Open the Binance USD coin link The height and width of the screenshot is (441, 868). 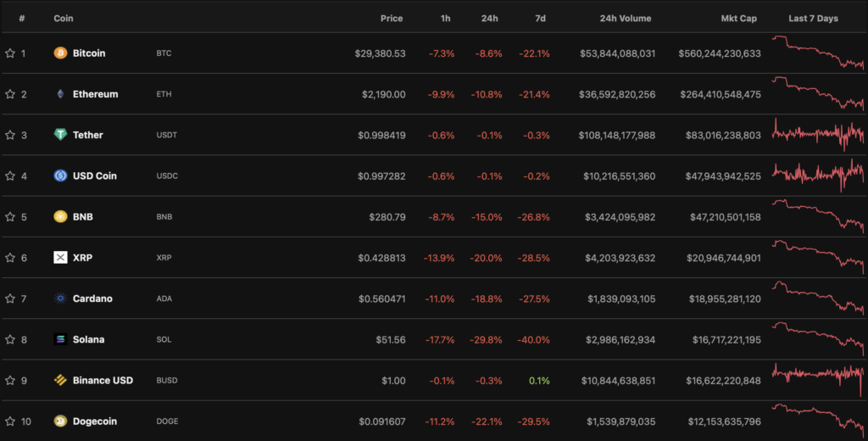[103, 381]
